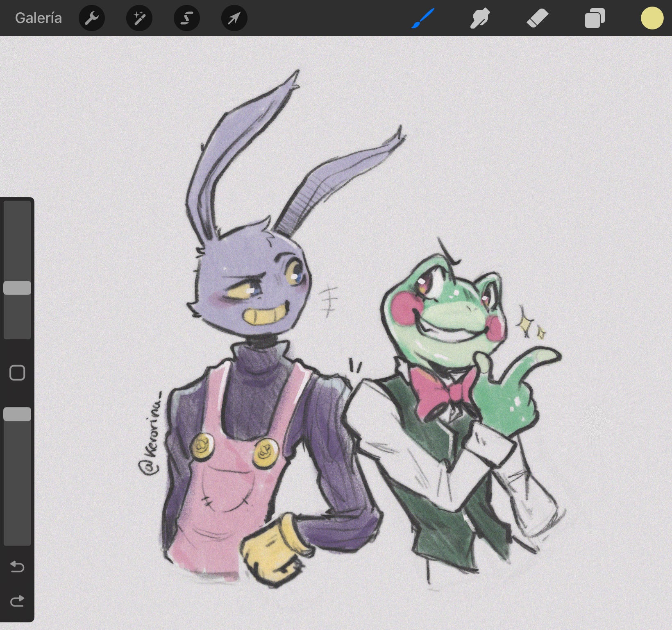Redo the last undone stroke
The width and height of the screenshot is (672, 630).
tap(17, 601)
